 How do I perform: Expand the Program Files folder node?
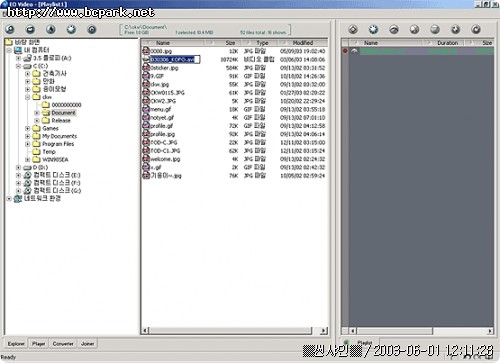28,144
